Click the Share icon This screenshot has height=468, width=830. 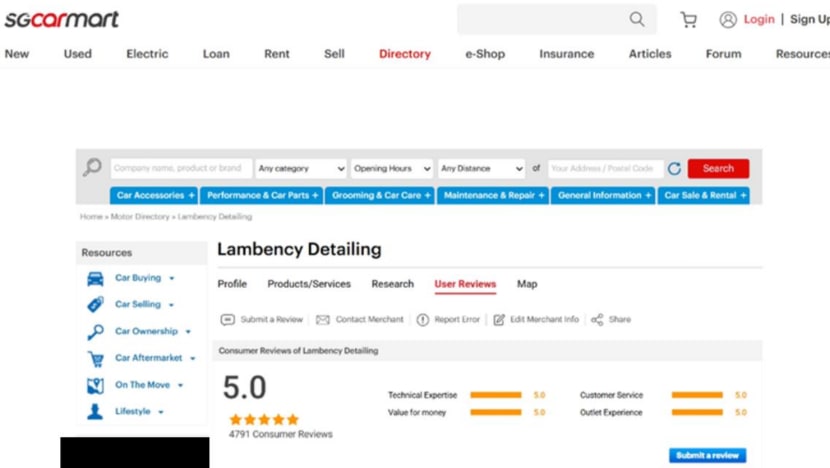click(597, 320)
